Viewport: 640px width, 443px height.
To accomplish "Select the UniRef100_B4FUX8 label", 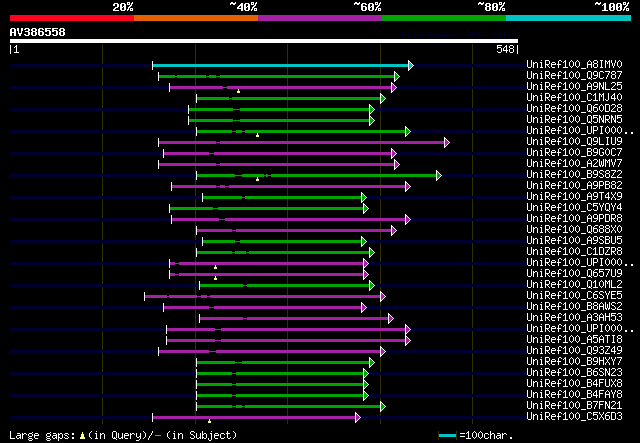I will tap(574, 384).
